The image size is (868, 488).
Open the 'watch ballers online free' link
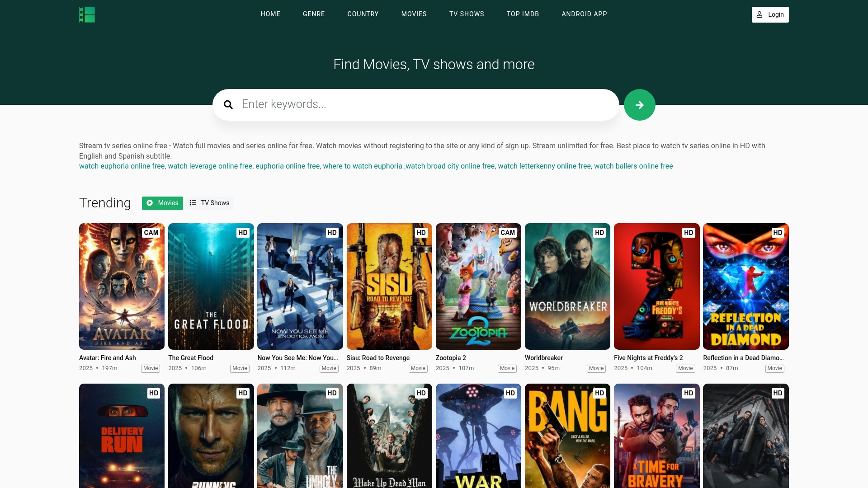[633, 166]
